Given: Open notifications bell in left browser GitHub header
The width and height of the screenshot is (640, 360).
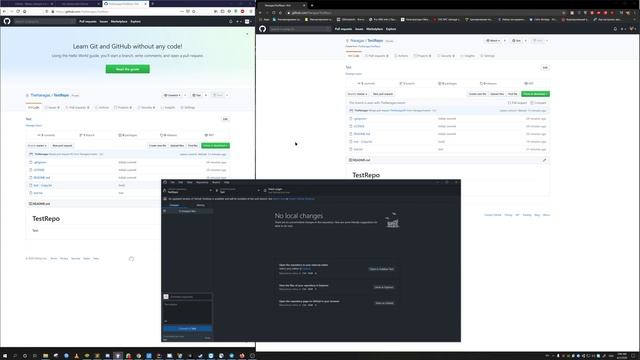Looking at the screenshot, I should (x=231, y=22).
